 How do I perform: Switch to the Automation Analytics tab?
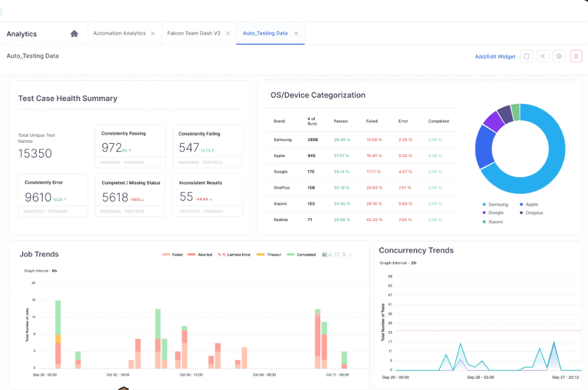pos(121,33)
